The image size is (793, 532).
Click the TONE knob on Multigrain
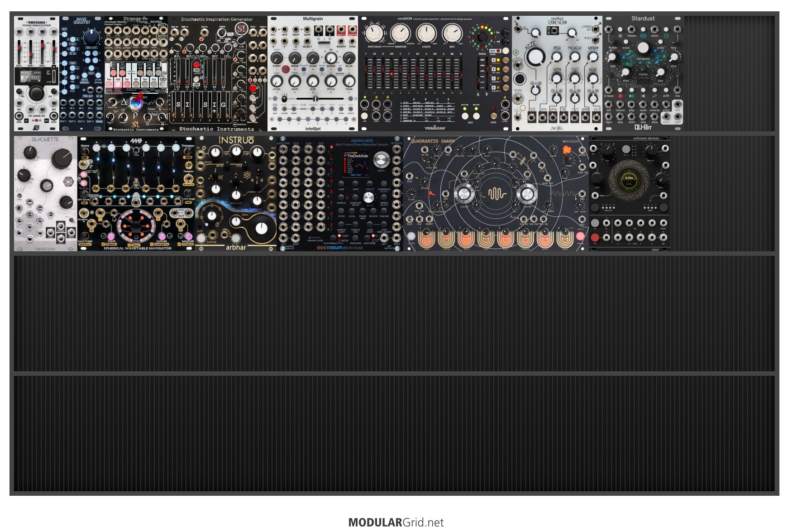pos(349,81)
